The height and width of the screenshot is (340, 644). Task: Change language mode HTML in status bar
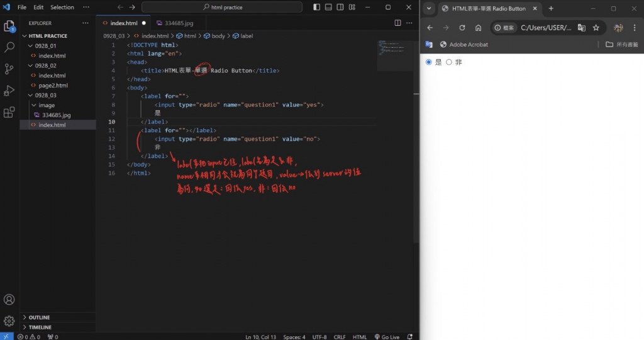click(359, 337)
